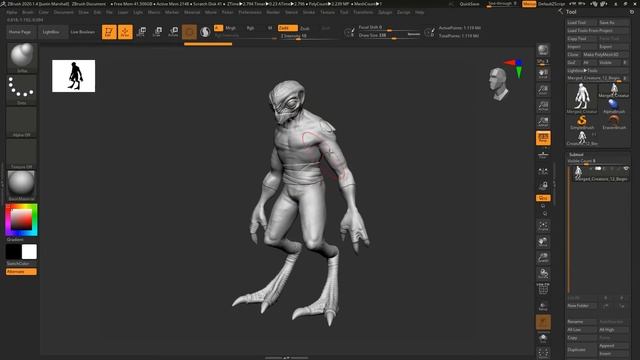Open the Material menu
The width and height of the screenshot is (640, 360).
[x=192, y=12]
